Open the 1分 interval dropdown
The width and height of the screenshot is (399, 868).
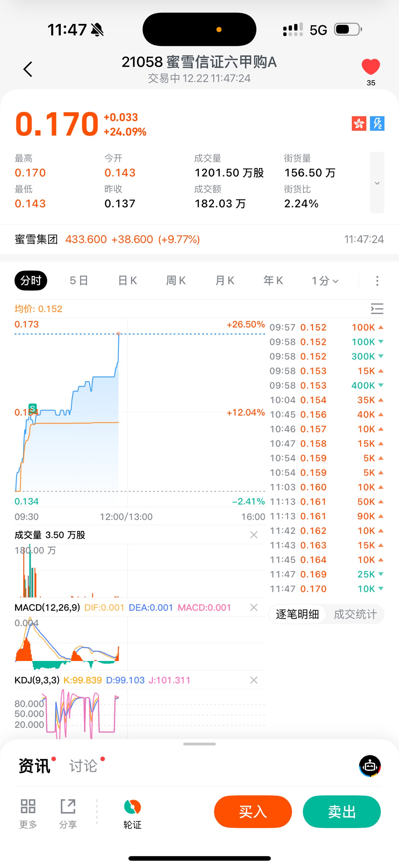click(325, 281)
